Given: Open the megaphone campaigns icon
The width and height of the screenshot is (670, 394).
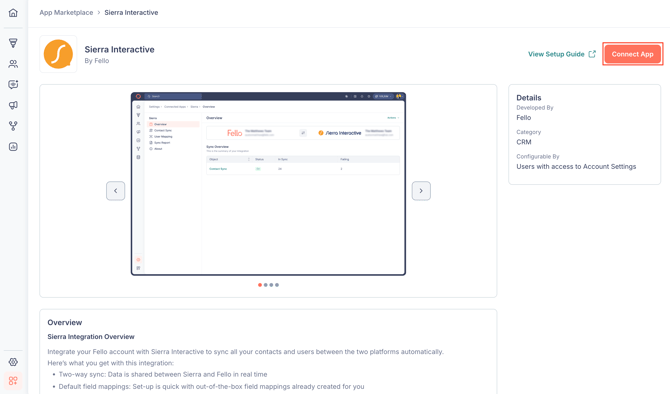Looking at the screenshot, I should pyautogui.click(x=13, y=105).
